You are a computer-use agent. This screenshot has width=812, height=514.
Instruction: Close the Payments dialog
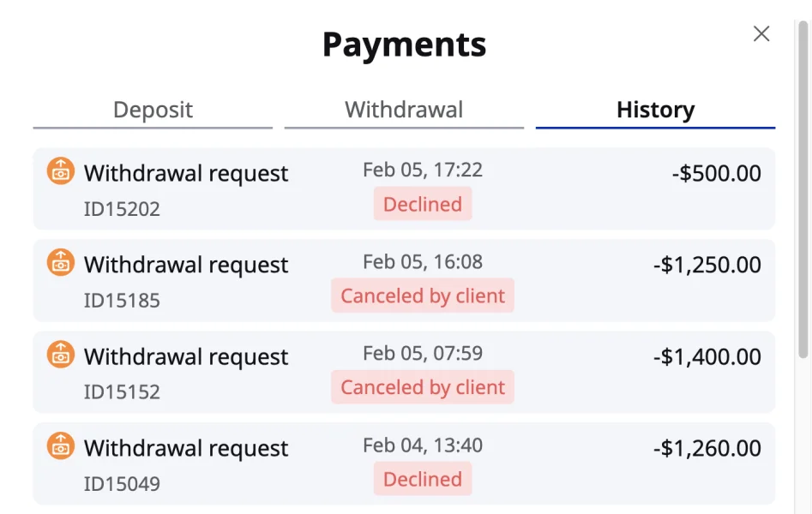coord(761,33)
